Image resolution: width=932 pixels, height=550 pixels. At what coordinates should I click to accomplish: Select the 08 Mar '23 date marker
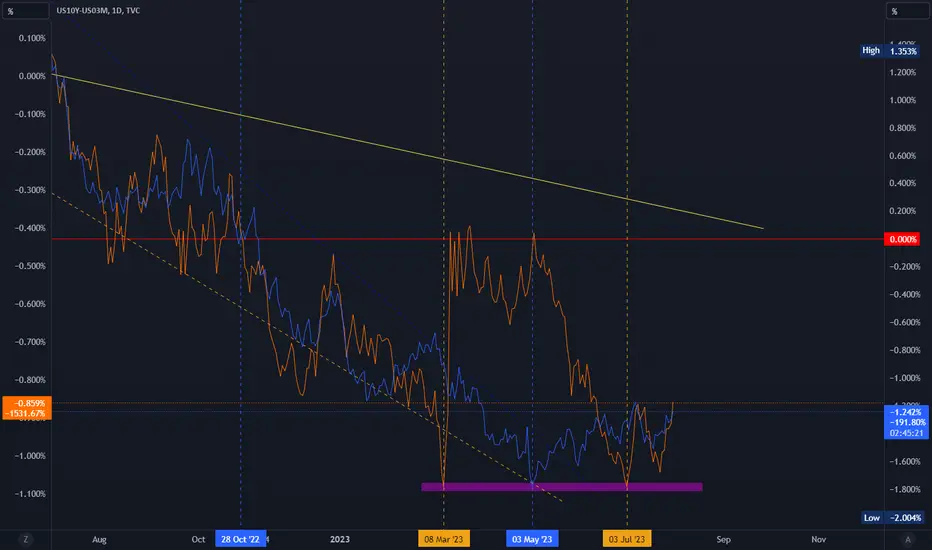pos(444,539)
